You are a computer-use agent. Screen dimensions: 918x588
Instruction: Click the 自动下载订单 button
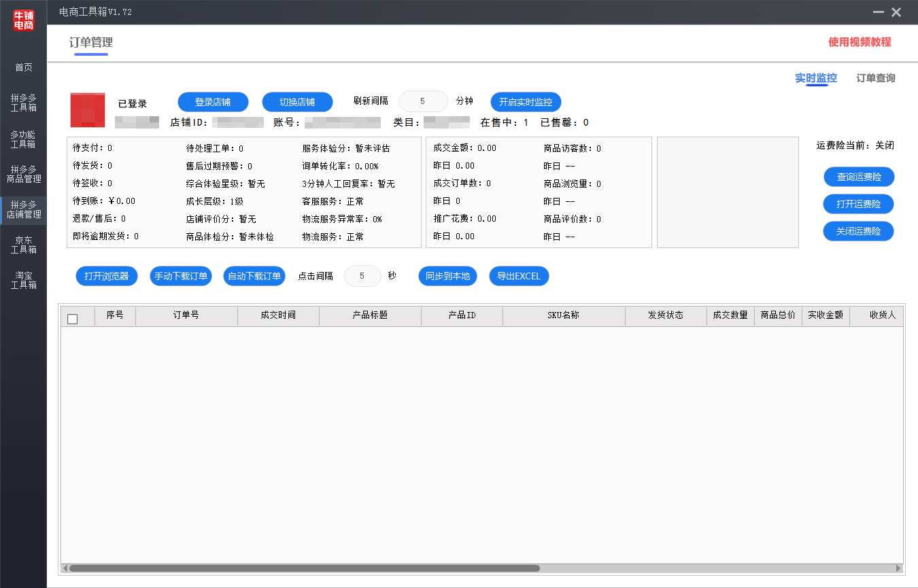click(254, 276)
